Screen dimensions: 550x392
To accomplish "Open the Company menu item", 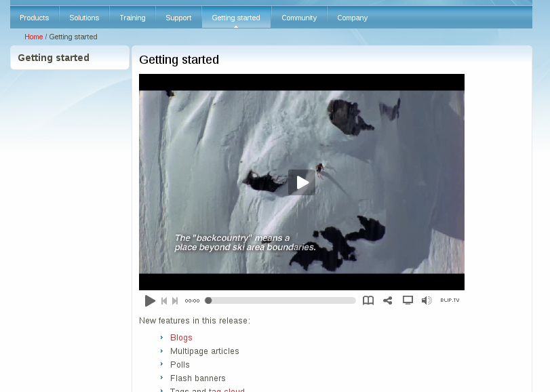I will tap(352, 18).
